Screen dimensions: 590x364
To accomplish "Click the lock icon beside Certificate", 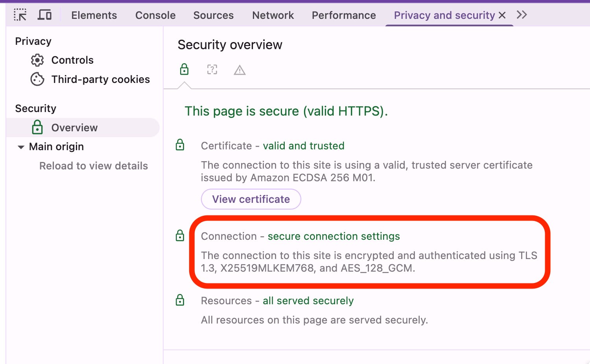I will tap(180, 145).
